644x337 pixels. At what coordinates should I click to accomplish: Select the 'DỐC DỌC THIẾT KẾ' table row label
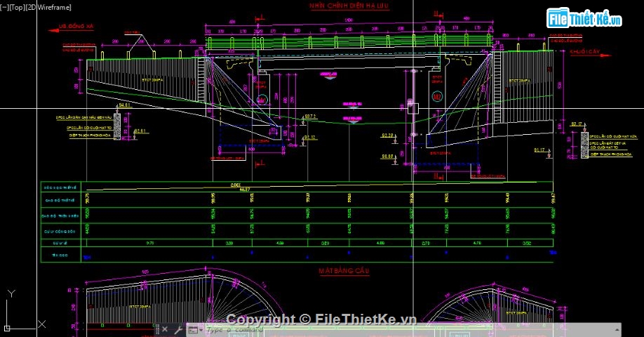pos(60,188)
